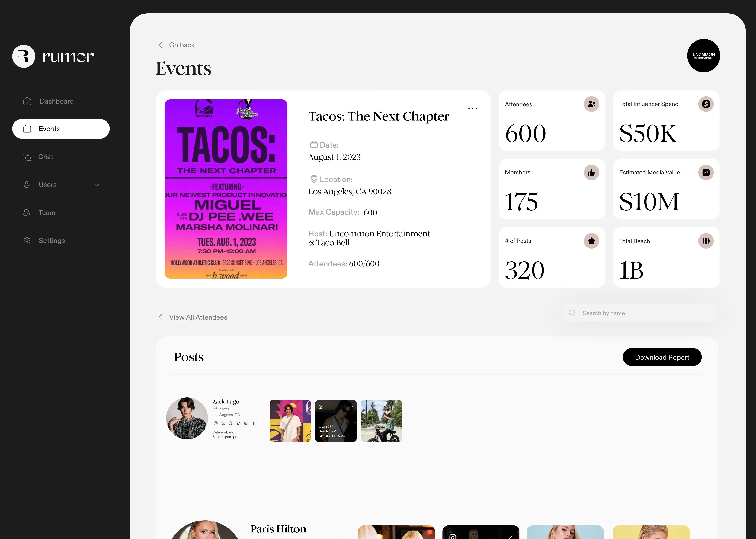Click the Zack Lugo name

[x=226, y=402]
